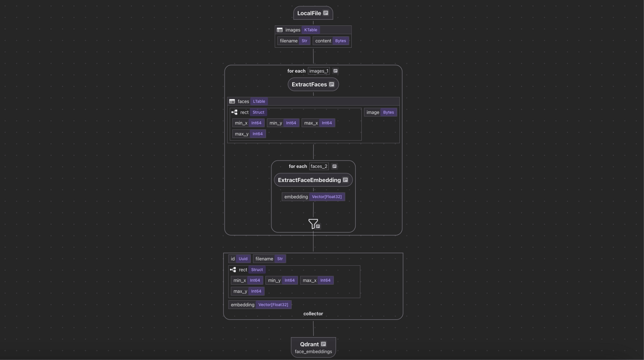
Task: Click the details icon beside for each images_1
Action: pos(335,71)
